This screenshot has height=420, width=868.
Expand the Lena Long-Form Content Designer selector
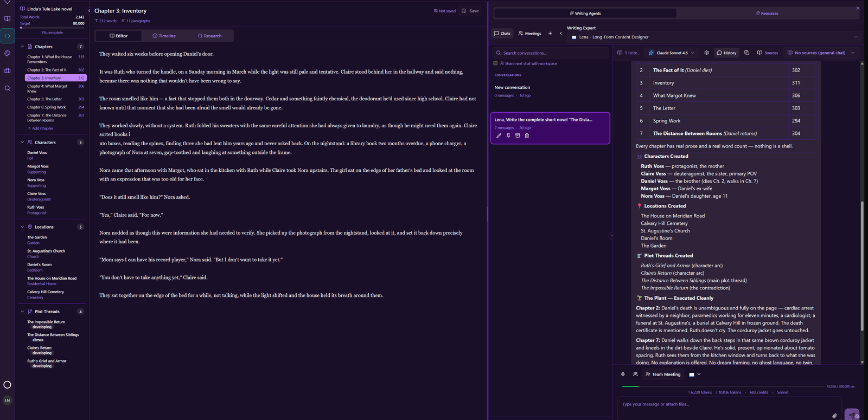point(713,37)
